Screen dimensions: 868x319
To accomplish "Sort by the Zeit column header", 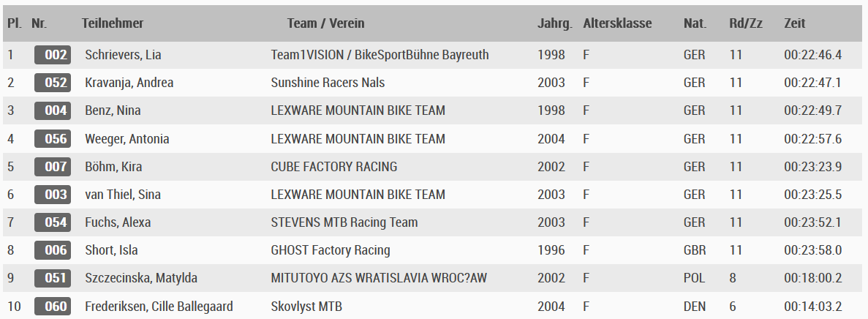I will point(794,23).
